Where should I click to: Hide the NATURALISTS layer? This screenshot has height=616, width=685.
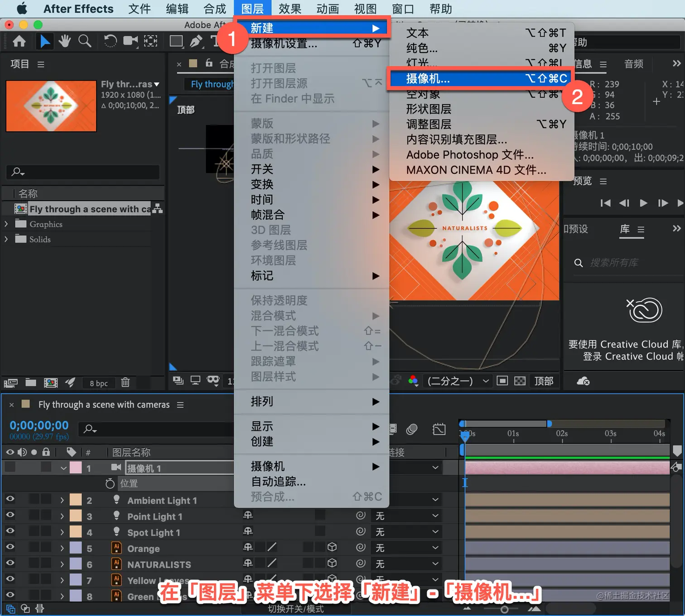coord(10,563)
